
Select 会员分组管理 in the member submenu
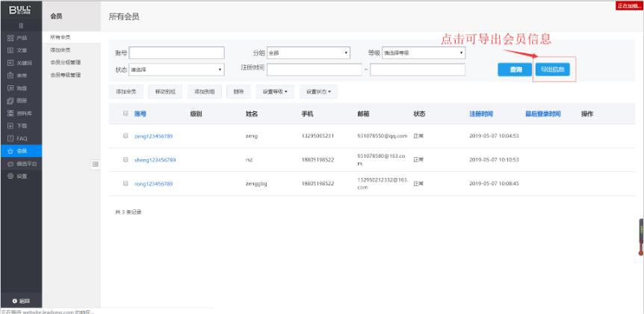tap(66, 62)
